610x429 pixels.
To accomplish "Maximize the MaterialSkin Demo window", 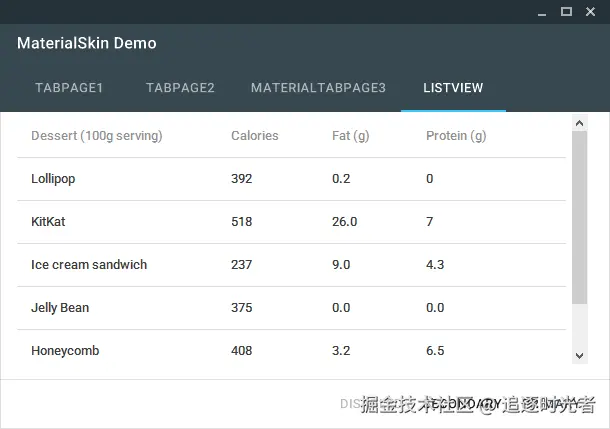I will 566,12.
